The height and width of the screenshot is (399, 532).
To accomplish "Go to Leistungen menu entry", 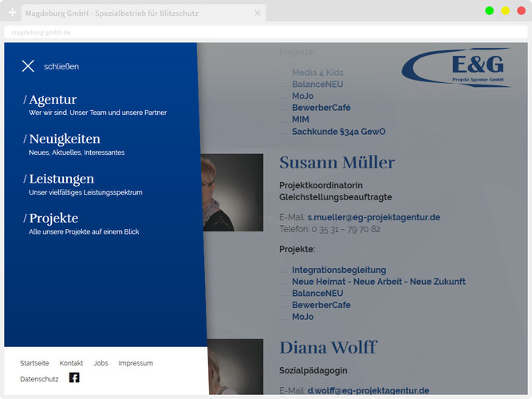I will click(x=61, y=179).
